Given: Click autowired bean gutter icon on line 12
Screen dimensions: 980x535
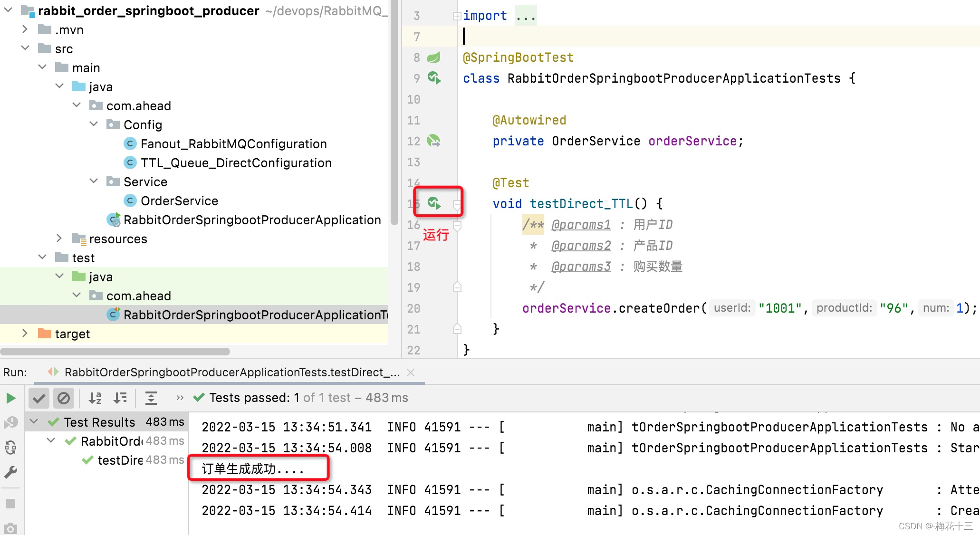Looking at the screenshot, I should click(433, 141).
